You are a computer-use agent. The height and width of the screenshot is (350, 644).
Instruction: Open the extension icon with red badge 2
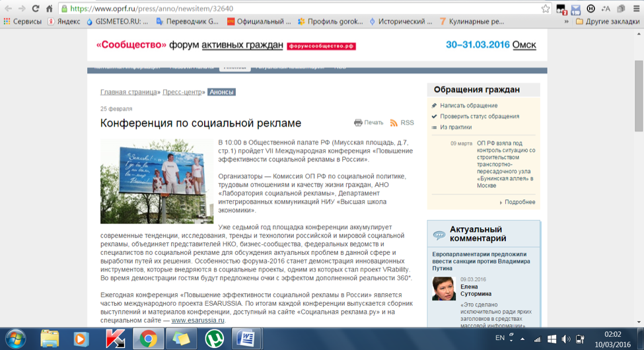[x=561, y=9]
